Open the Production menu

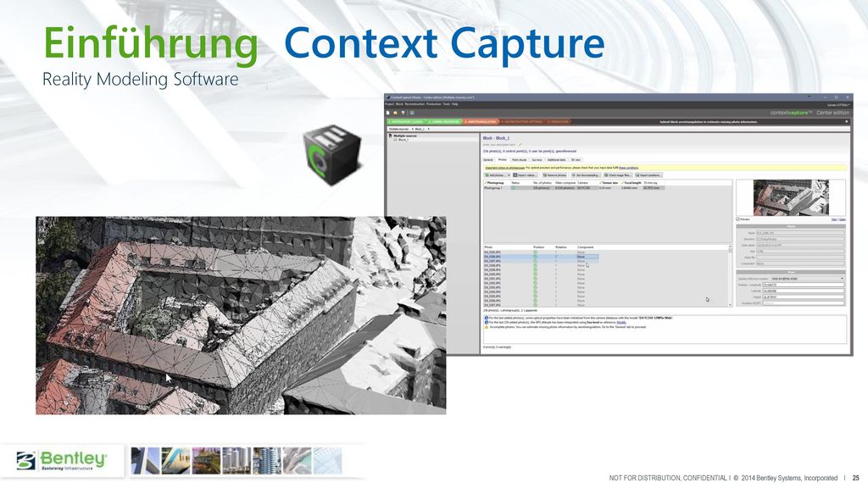tap(433, 104)
